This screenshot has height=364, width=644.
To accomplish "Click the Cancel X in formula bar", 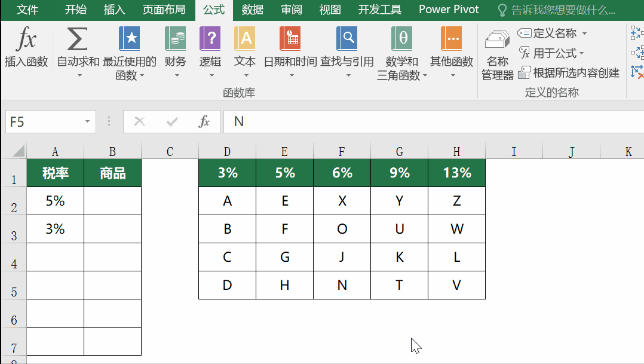I will point(139,121).
